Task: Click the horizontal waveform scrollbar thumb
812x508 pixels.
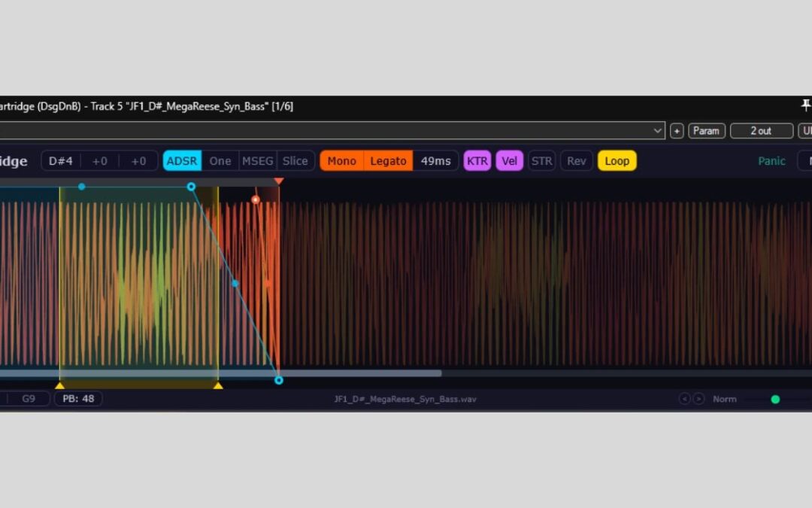Action: (x=220, y=373)
